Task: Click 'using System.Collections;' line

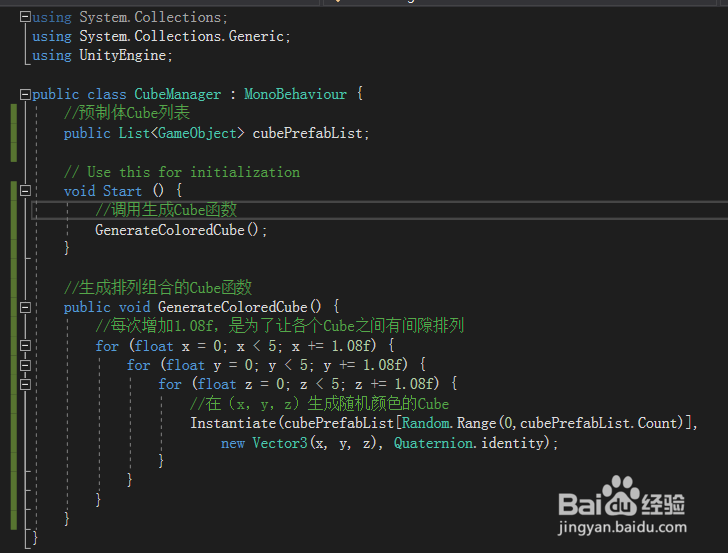Action: tap(130, 18)
